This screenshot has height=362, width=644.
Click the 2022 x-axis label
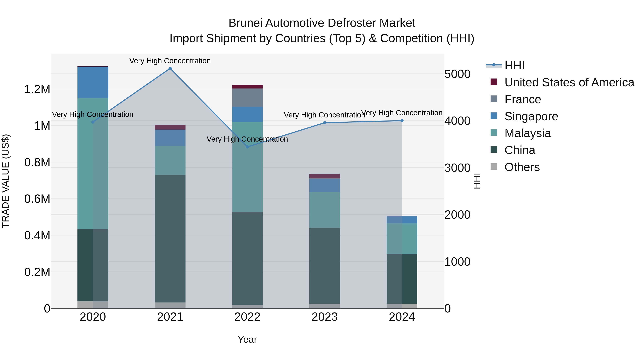pyautogui.click(x=248, y=317)
